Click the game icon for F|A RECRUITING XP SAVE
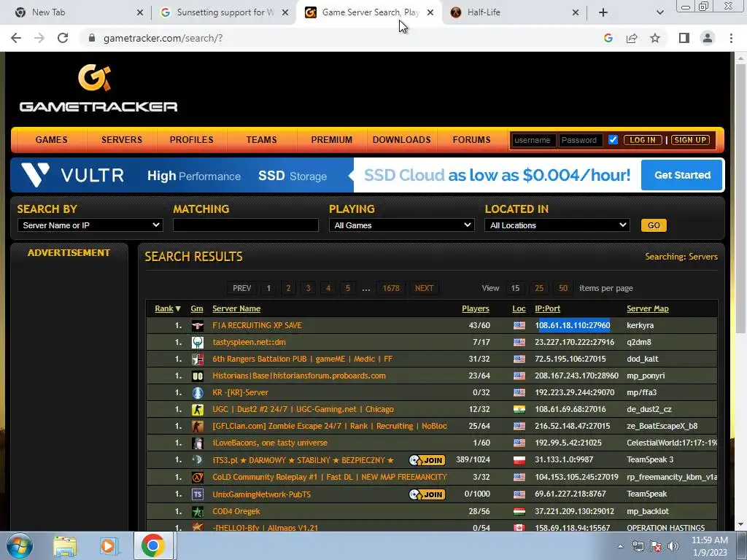Screen dimensions: 747x560 pyautogui.click(x=197, y=326)
